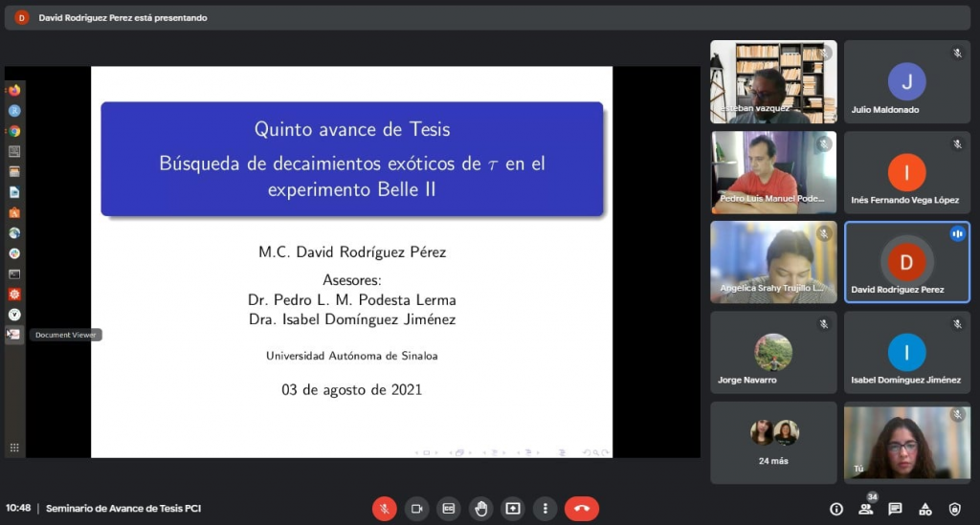The image size is (980, 525).
Task: Select your own Tú video tile
Action: 907,443
